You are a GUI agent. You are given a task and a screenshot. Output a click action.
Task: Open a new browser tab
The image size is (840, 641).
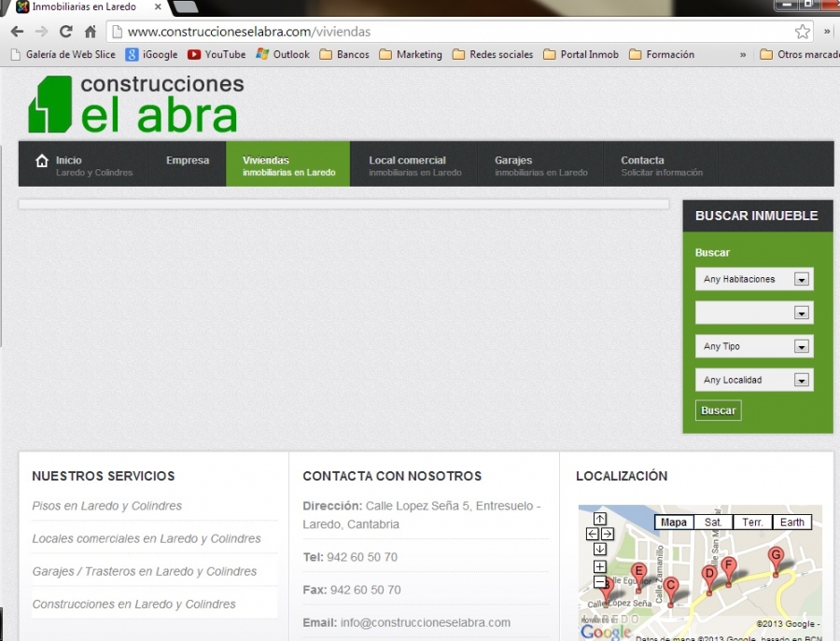coord(186,7)
